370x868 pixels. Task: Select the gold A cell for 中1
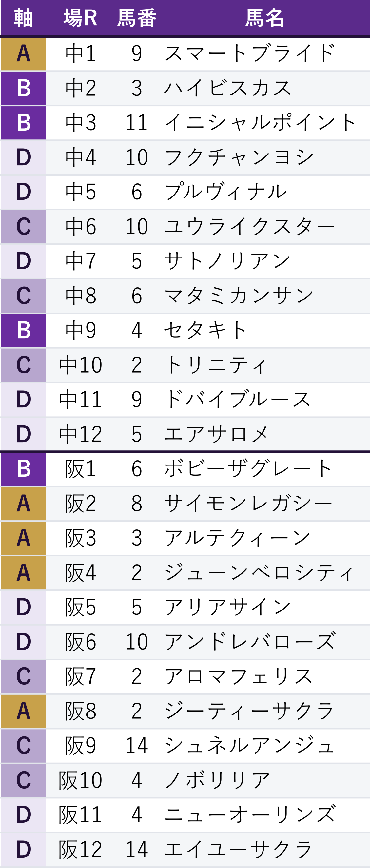23,53
